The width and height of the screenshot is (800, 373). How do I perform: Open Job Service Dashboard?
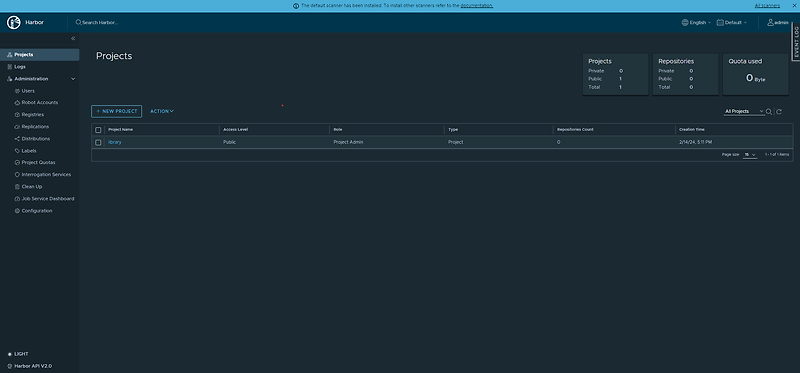point(47,198)
